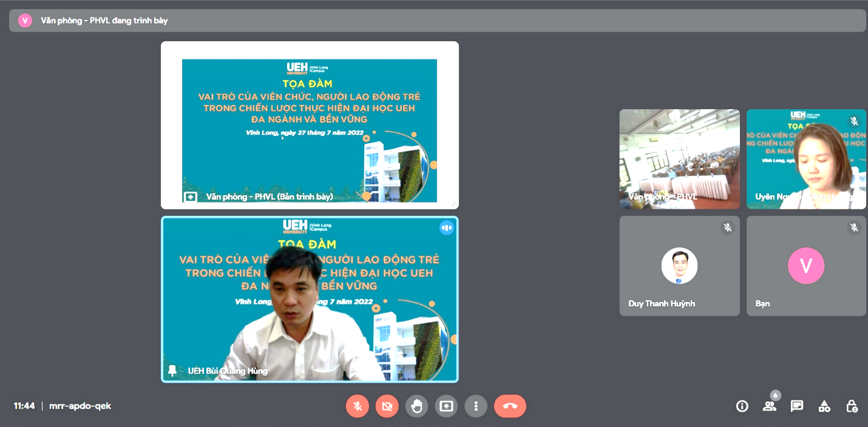Click the pin icon on Bùi Quang Hùng tile
Screen dimensions: 868x427
[172, 371]
